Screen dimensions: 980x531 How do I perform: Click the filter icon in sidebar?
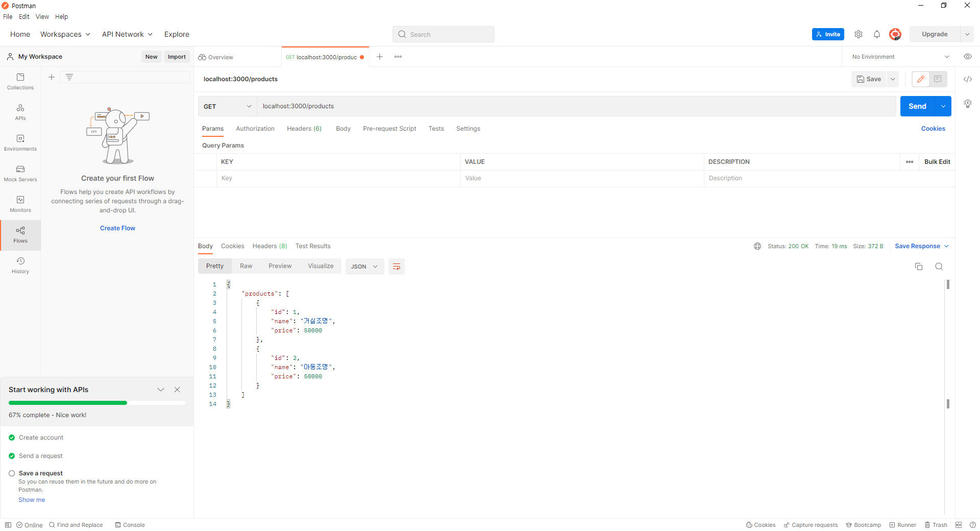tap(69, 77)
